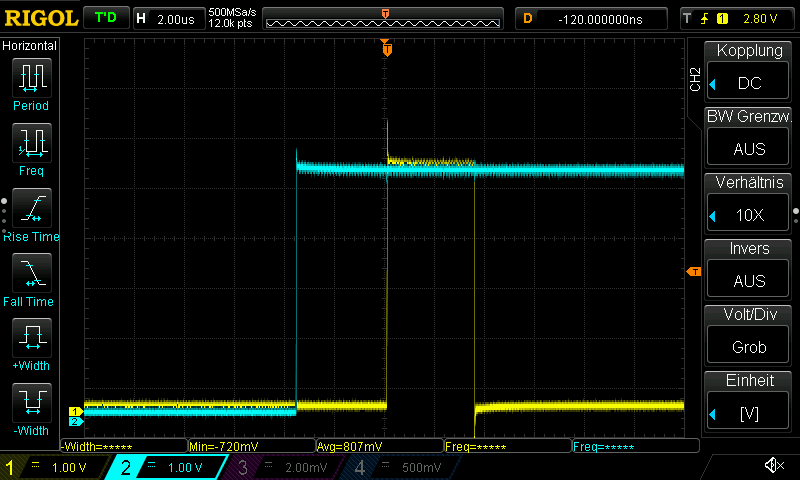Click the speaker sound icon
Image resolution: width=800 pixels, height=480 pixels.
[x=773, y=466]
